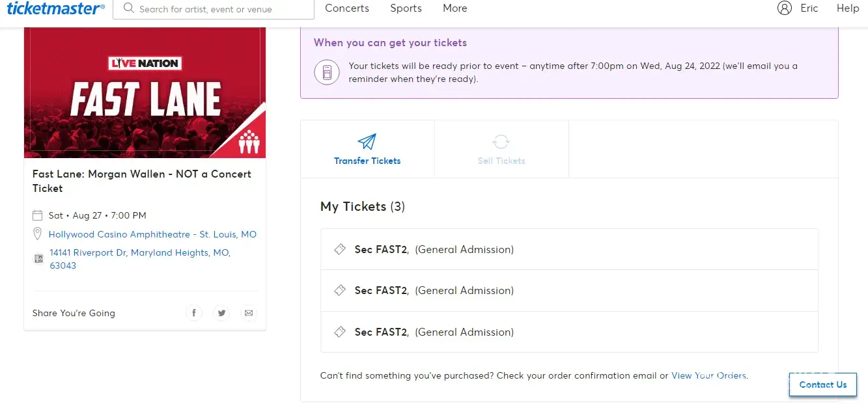Open the Concerts menu
The width and height of the screenshot is (868, 404).
(x=347, y=8)
